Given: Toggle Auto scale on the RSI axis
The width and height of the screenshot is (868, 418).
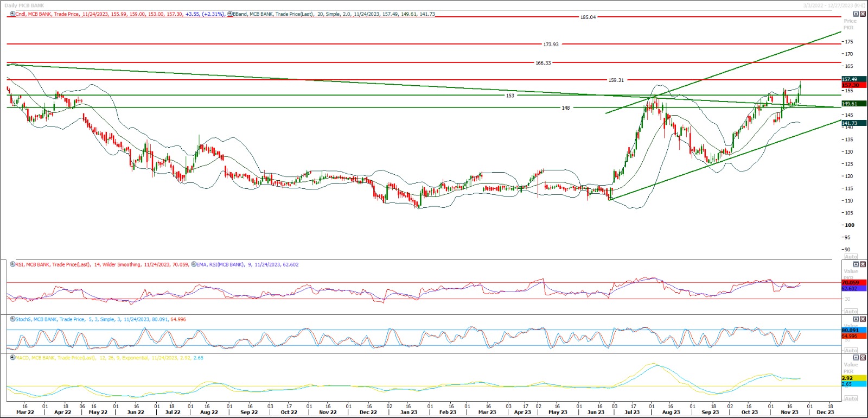Looking at the screenshot, I should pyautogui.click(x=851, y=312).
